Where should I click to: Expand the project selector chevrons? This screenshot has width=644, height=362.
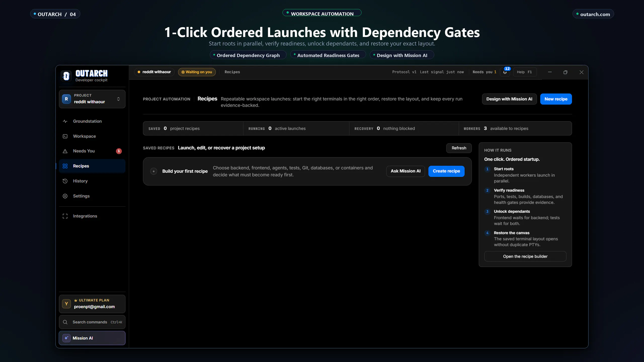(118, 99)
